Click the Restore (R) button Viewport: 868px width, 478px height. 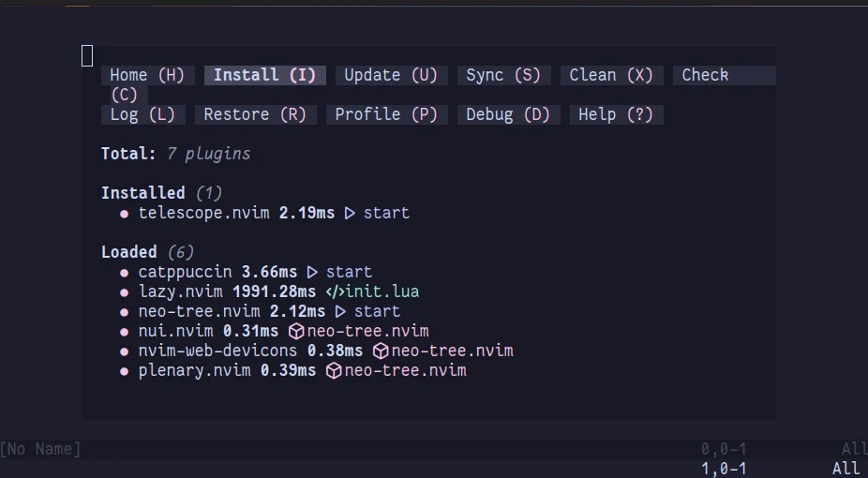255,114
